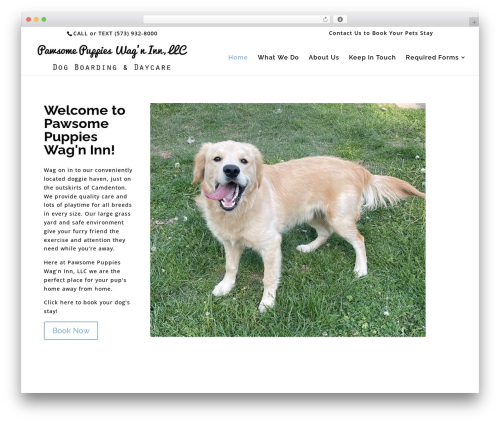The image size is (500, 423).
Task: Expand the Required Forms dropdown arrow
Action: click(x=463, y=58)
